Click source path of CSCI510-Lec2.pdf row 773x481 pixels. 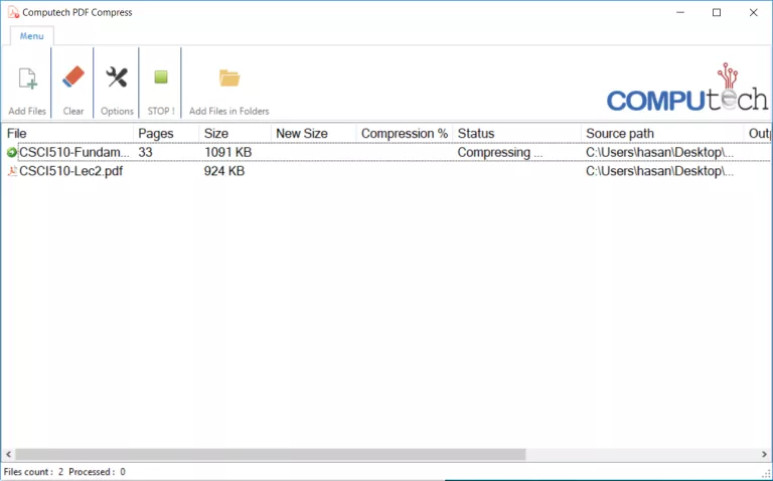click(660, 171)
